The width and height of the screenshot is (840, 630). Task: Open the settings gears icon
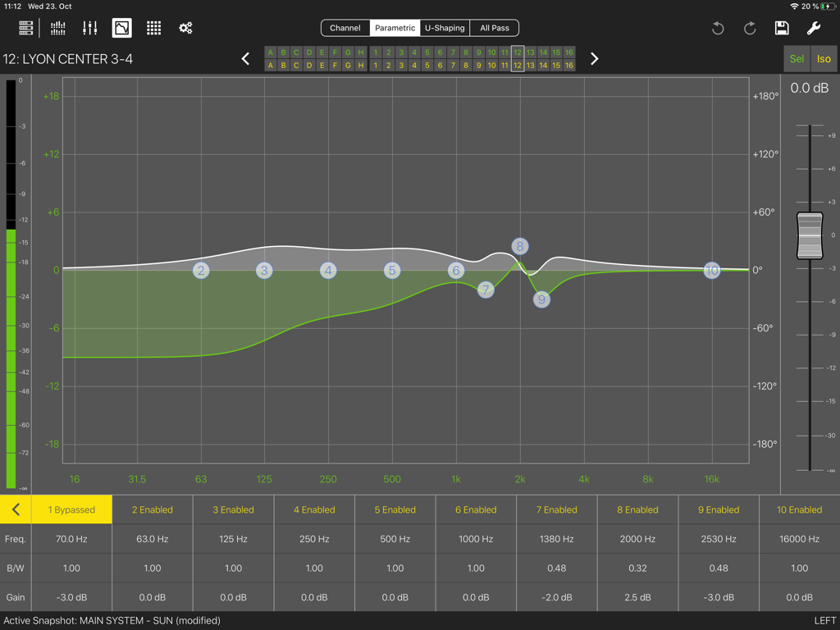(185, 27)
